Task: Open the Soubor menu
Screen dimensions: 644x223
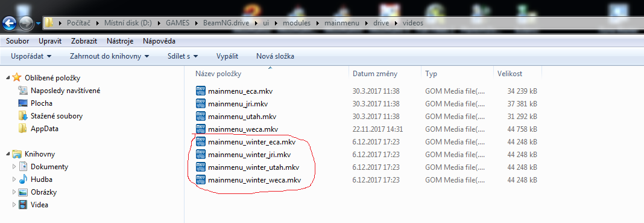Action: pyautogui.click(x=17, y=41)
